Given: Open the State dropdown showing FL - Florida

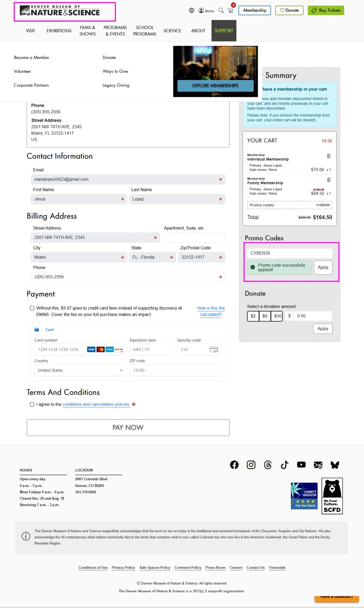Looking at the screenshot, I should tap(152, 257).
